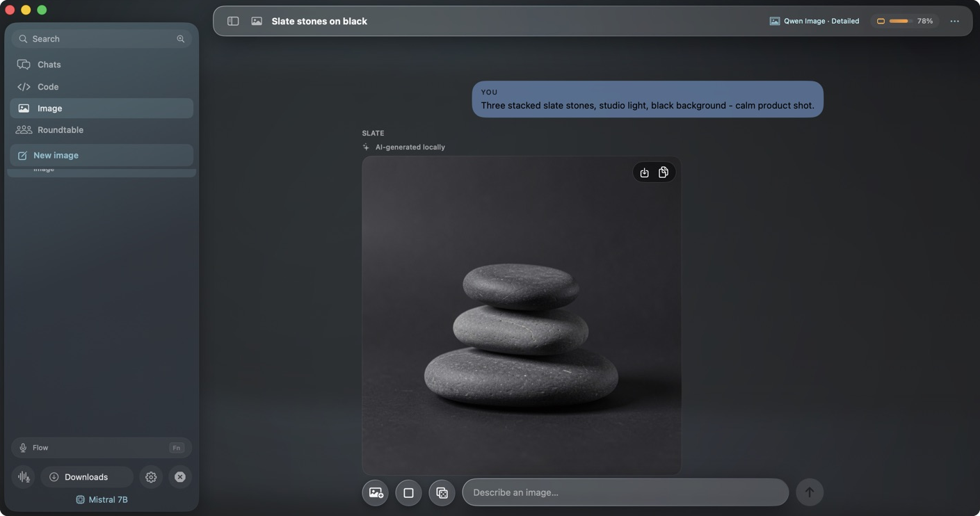Select the Image section in the sidebar
Screen dimensions: 980x516
[x=102, y=108]
